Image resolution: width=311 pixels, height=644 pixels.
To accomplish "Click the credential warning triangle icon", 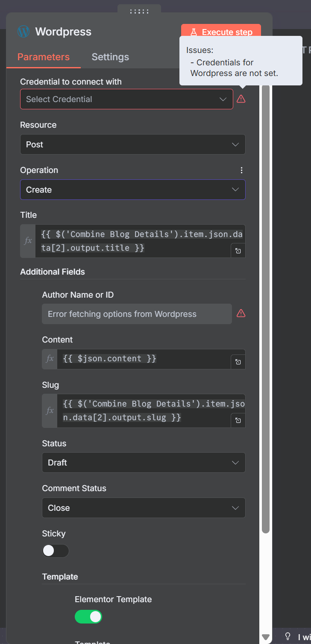I will point(241,99).
